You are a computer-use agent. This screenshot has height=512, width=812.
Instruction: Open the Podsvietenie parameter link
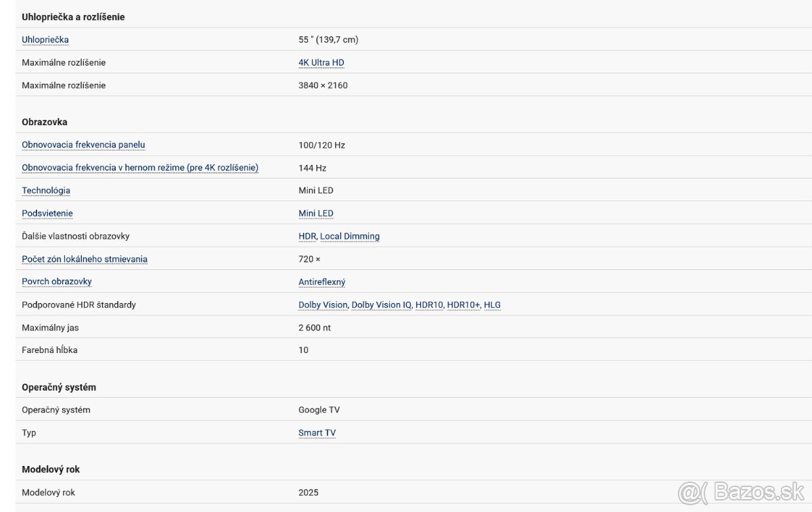pyautogui.click(x=47, y=214)
